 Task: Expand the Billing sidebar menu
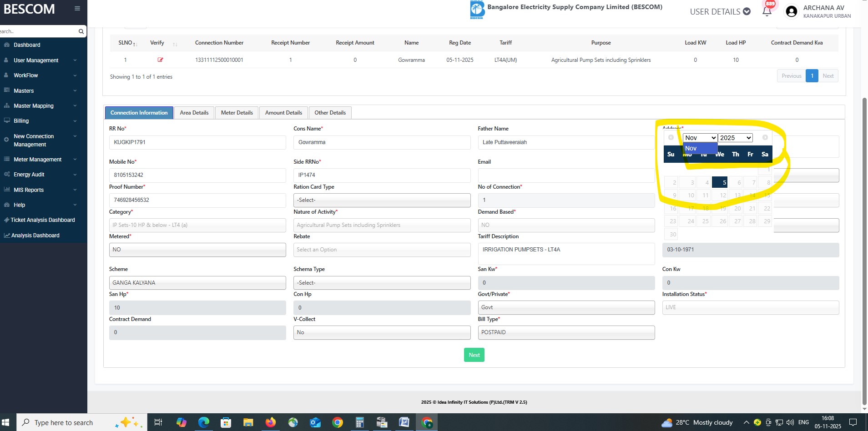(41, 121)
